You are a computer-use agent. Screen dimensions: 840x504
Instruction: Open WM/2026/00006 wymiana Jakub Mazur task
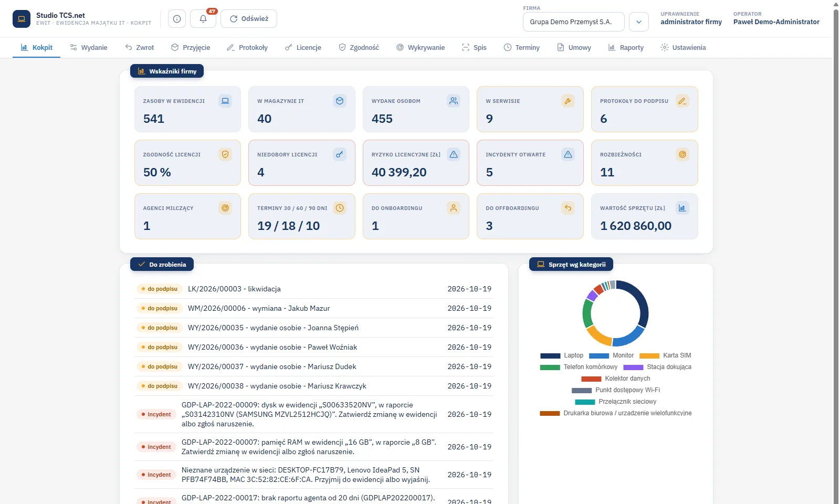(314, 309)
